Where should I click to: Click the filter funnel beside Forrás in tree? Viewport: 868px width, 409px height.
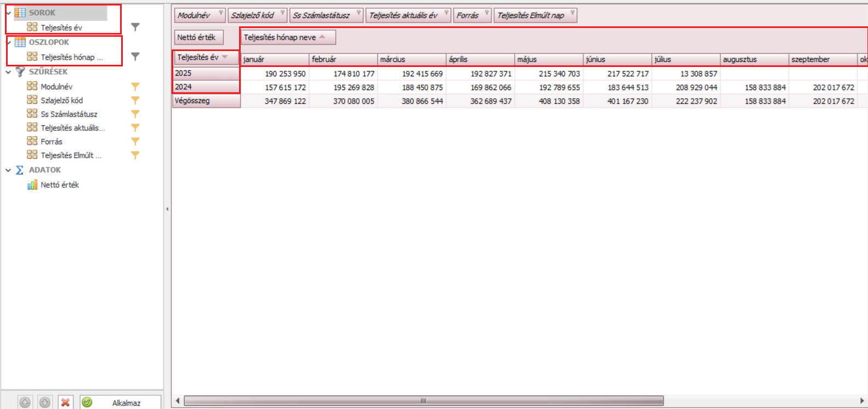click(x=135, y=142)
